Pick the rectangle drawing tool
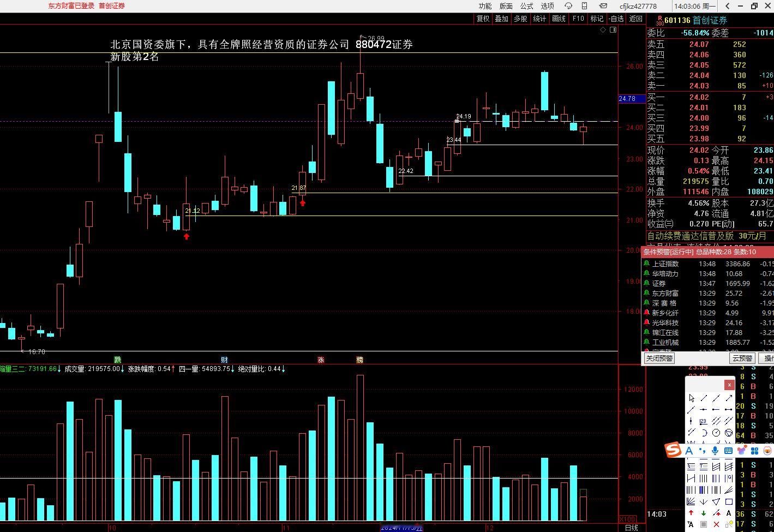The width and height of the screenshot is (774, 532). click(729, 501)
